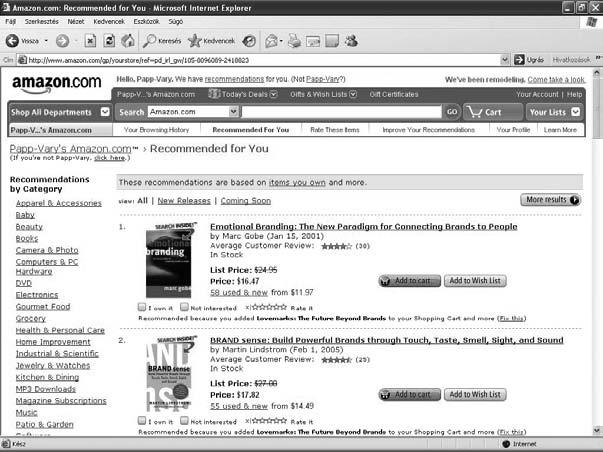The image size is (603, 452).
Task: Click the Edit page toolbar icon
Action: coord(313,41)
